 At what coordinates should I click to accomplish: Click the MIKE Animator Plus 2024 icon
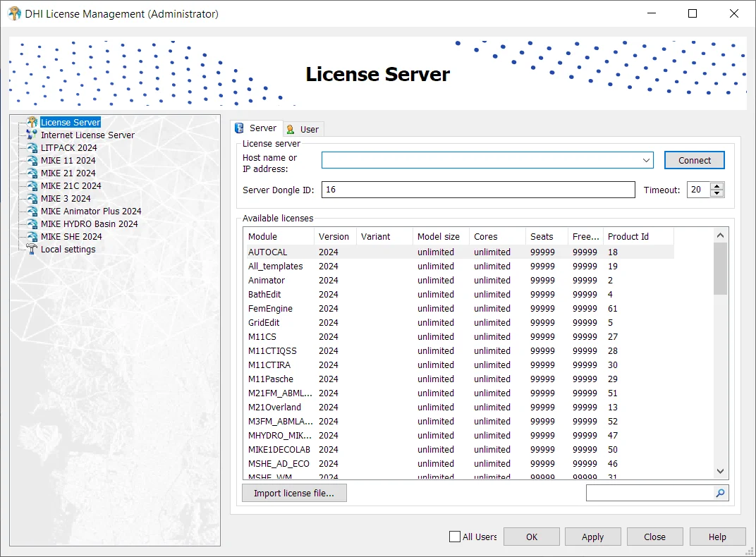32,211
